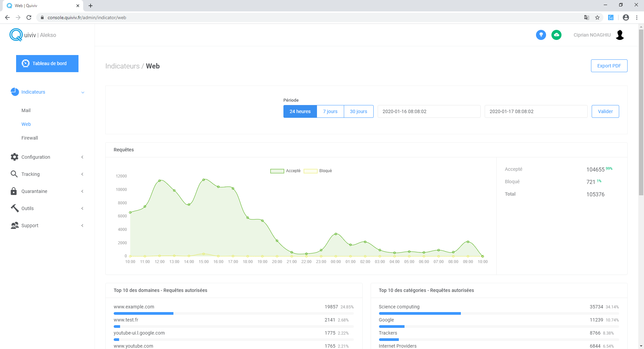Click the Export PDF button
The image size is (644, 349).
pos(609,65)
